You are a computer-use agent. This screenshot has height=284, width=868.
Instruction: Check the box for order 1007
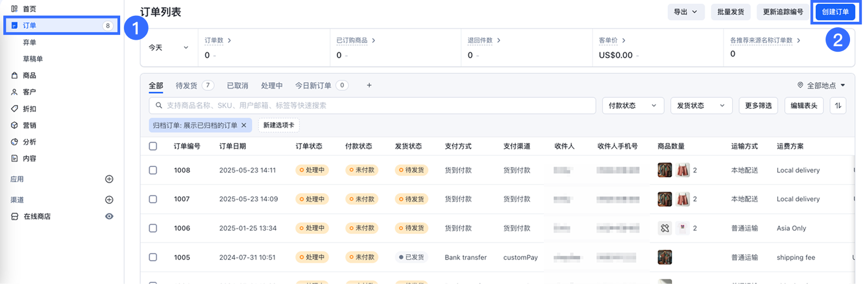(153, 199)
